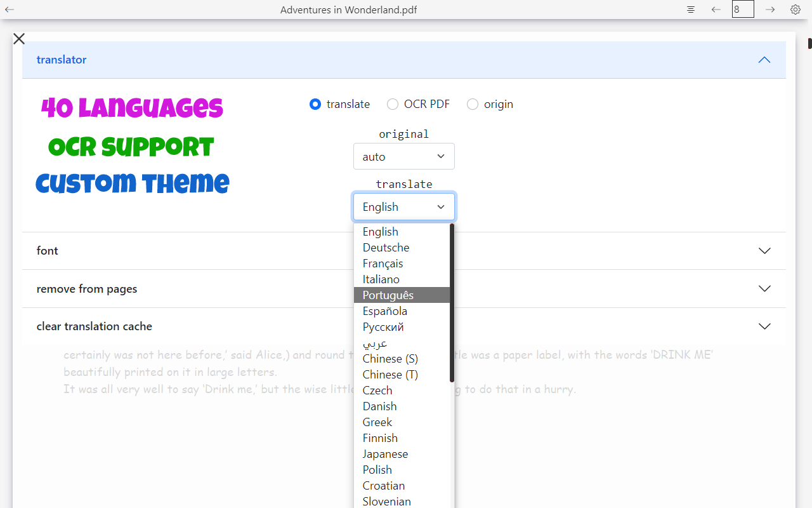Open the settings gear icon
Viewport: 812px width, 508px height.
click(x=796, y=10)
